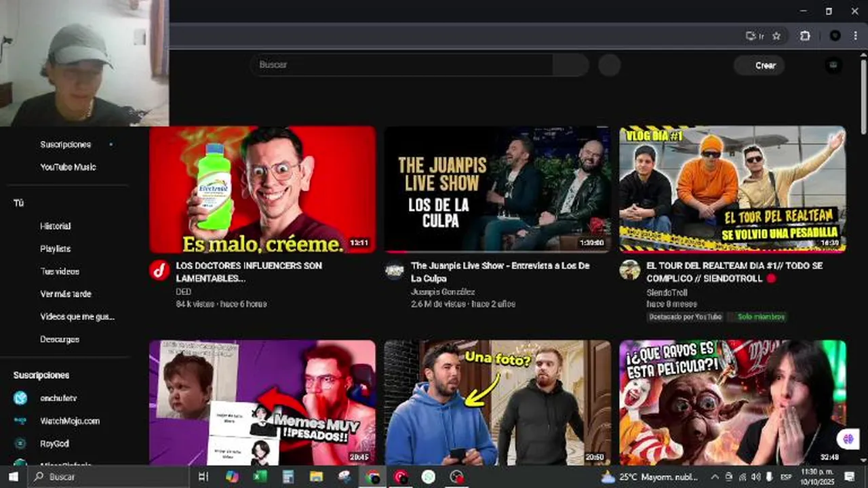868x488 pixels.
Task: Click the Crear button
Action: click(x=759, y=65)
